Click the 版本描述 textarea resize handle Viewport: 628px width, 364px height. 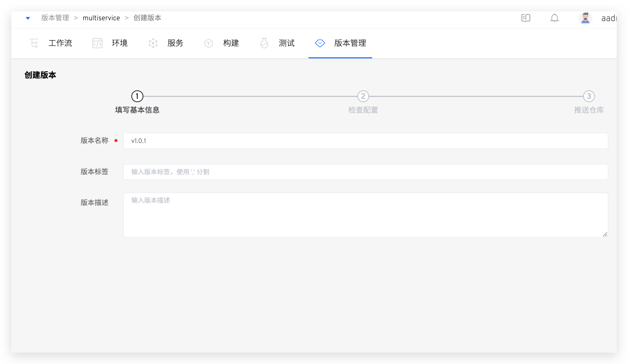(x=605, y=234)
